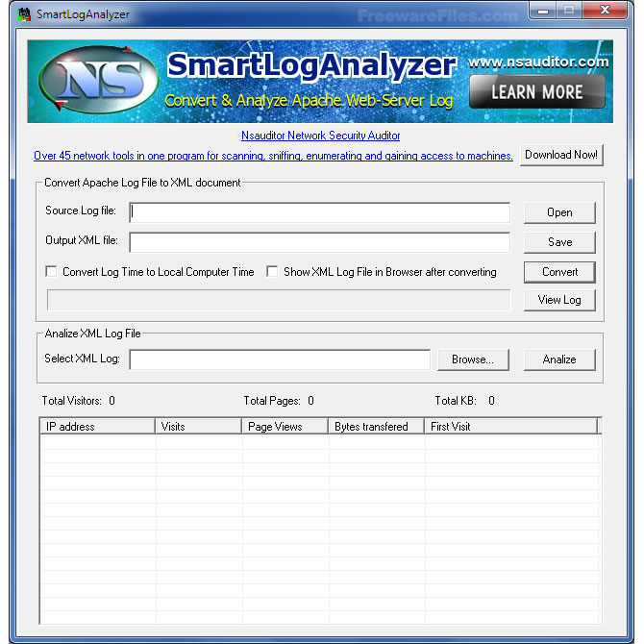
Task: Click the Download Now! button
Action: click(561, 155)
